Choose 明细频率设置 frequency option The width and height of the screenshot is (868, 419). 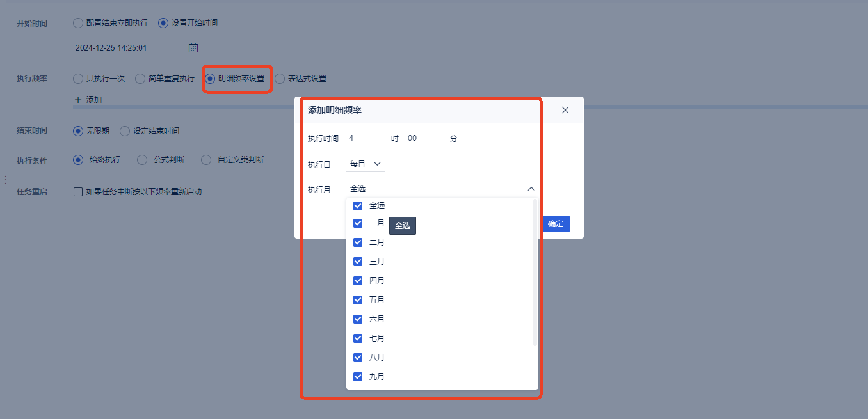pyautogui.click(x=210, y=79)
